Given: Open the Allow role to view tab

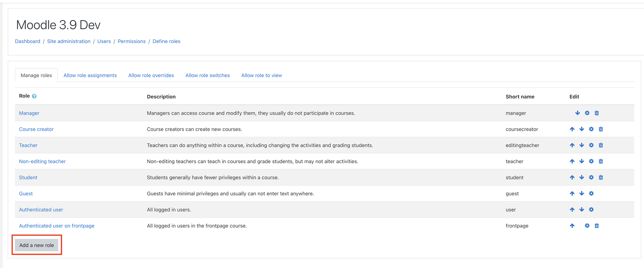Looking at the screenshot, I should point(262,75).
